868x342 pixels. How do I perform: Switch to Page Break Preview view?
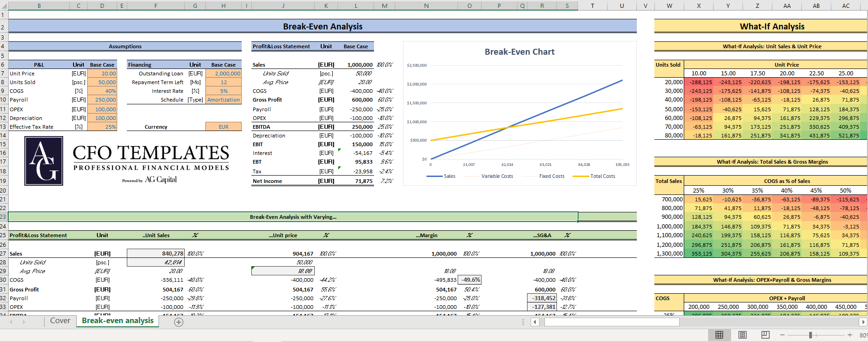click(x=765, y=335)
